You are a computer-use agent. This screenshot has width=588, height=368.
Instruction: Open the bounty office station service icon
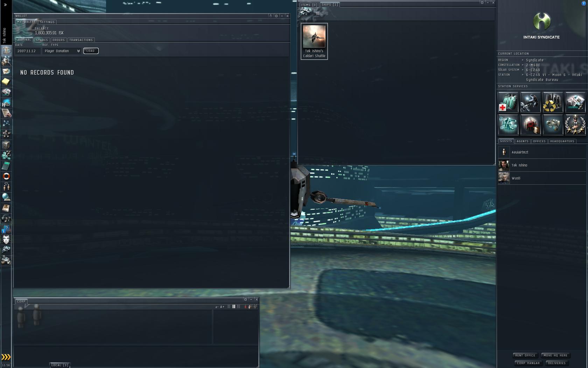point(531,125)
